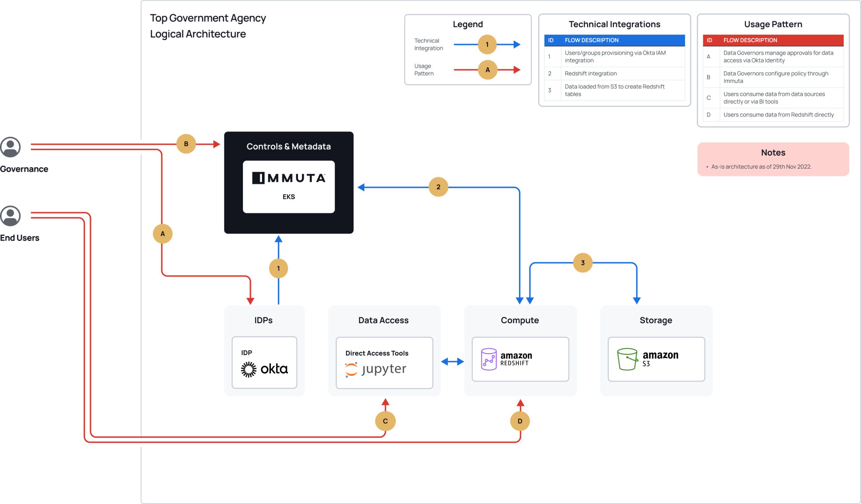Click the double-headed arrow between Data Access and Compute
861x504 pixels.
[x=452, y=362]
